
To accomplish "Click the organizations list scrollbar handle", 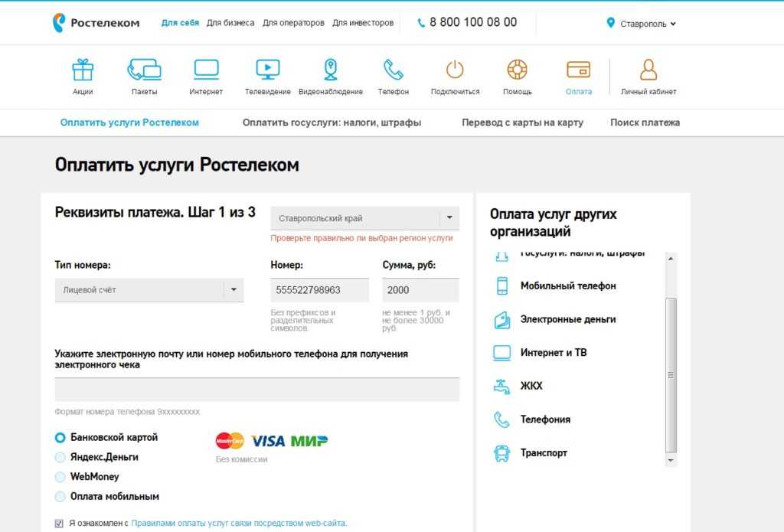I will coord(671,375).
